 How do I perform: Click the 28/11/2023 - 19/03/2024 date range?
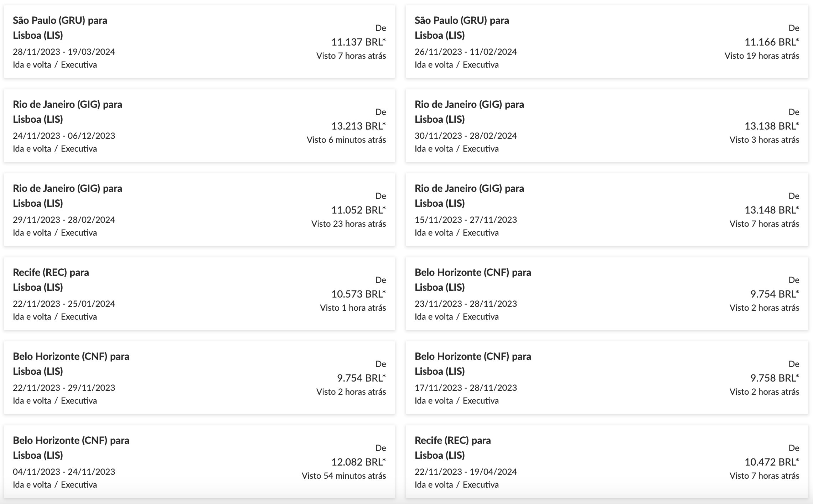[x=64, y=52]
